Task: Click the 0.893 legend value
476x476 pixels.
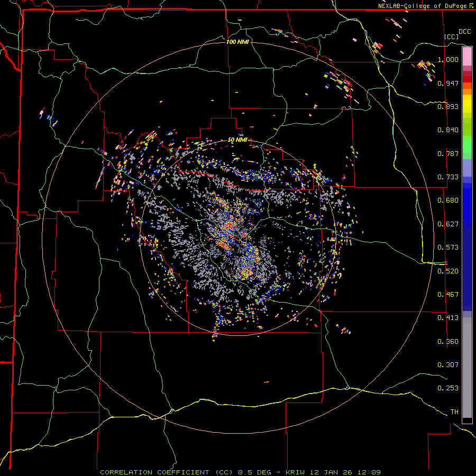Action: [x=448, y=106]
